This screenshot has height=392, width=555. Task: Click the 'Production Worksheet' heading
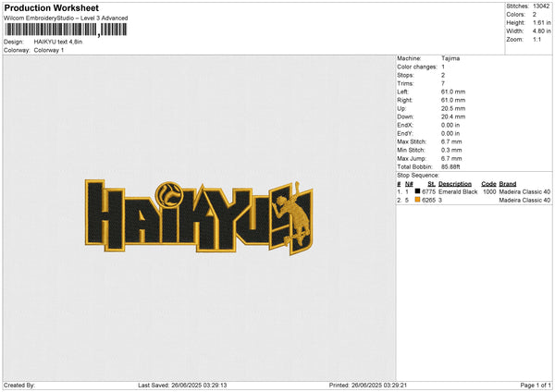click(51, 7)
